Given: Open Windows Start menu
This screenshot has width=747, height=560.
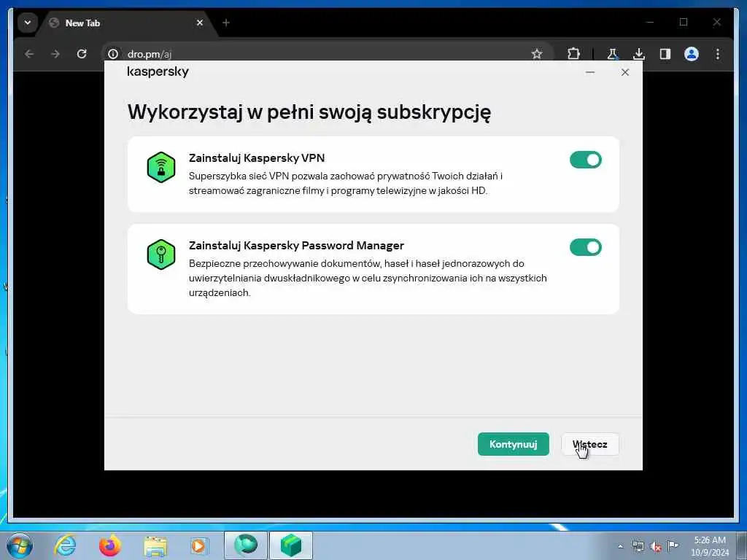Looking at the screenshot, I should (x=20, y=545).
